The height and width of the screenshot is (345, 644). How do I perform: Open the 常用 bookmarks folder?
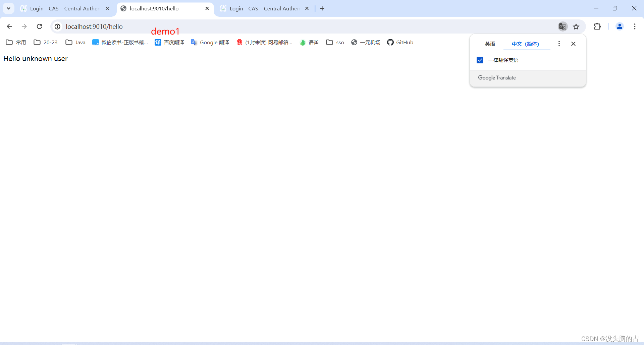(16, 42)
